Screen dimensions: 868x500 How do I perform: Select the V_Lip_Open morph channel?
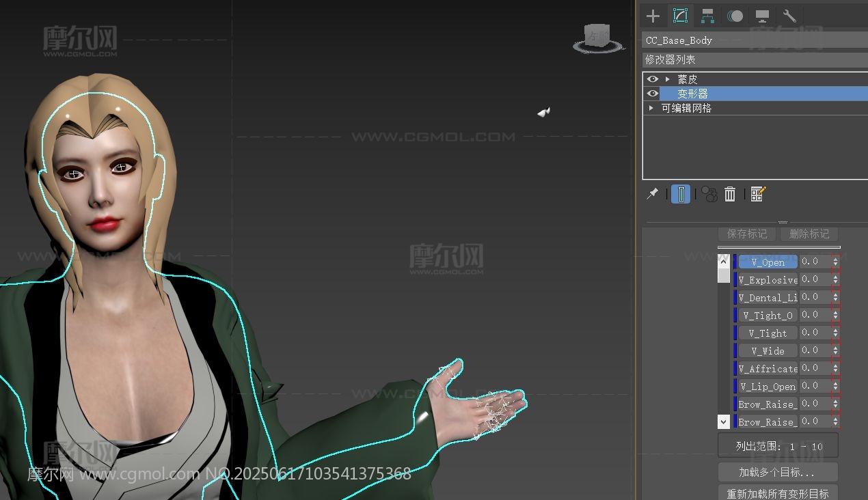[768, 386]
